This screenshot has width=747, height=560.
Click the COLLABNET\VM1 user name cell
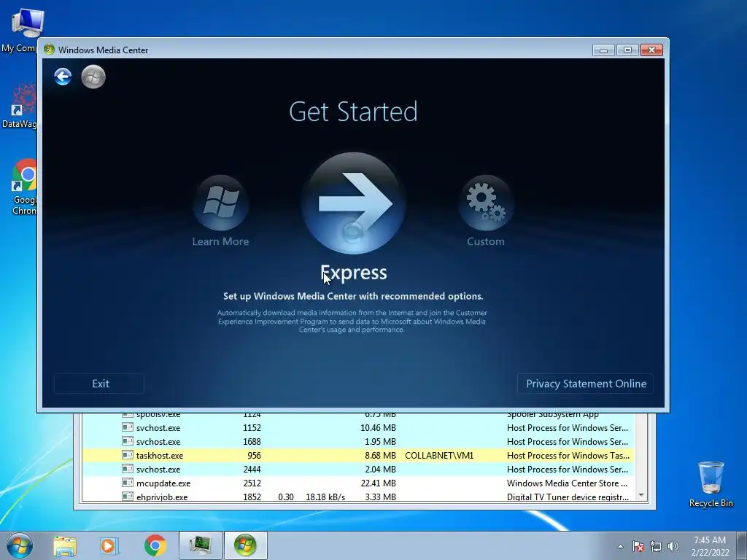(x=439, y=456)
